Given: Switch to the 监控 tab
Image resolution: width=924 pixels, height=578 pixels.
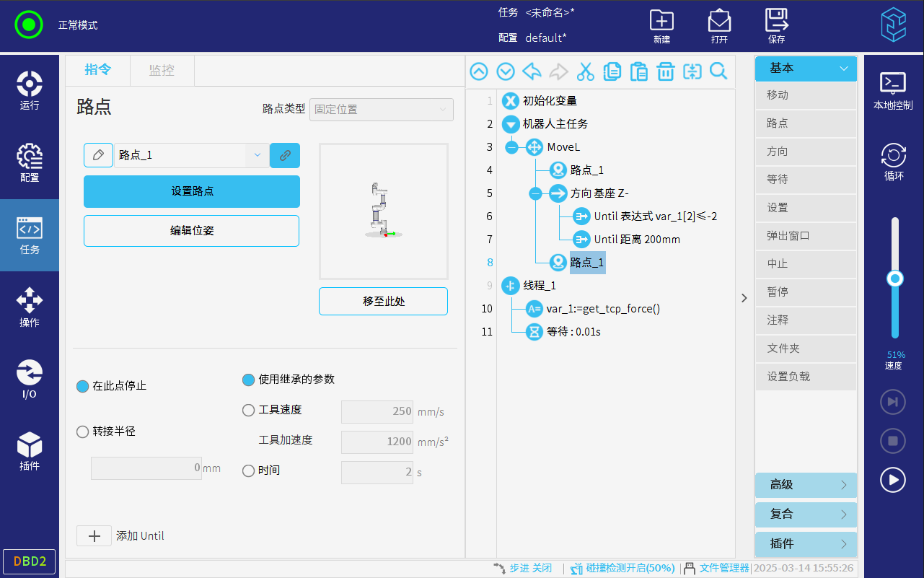Looking at the screenshot, I should [x=162, y=71].
